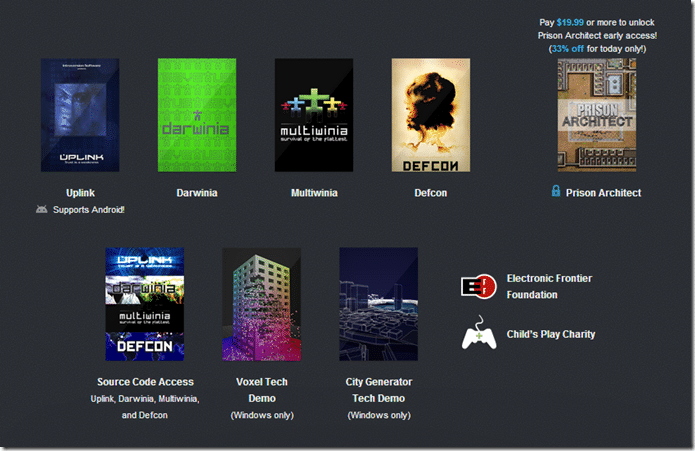The width and height of the screenshot is (695, 451).
Task: Click the Defcon title text
Action: 431,193
